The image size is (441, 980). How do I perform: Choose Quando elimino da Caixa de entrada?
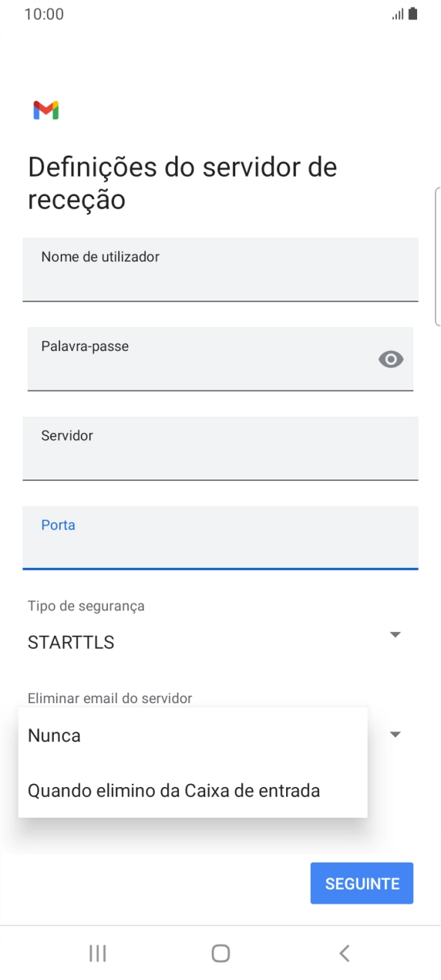[173, 790]
